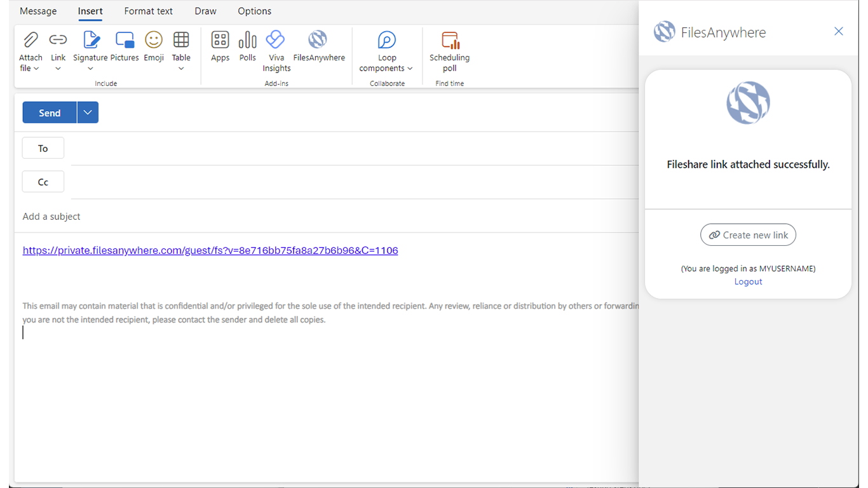This screenshot has height=488, width=868.
Task: Open the private.filesanywhere.com guest link
Action: click(210, 250)
